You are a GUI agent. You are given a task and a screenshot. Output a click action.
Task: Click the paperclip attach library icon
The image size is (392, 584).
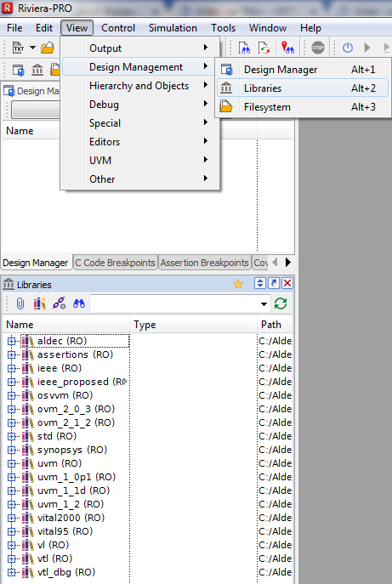click(20, 303)
